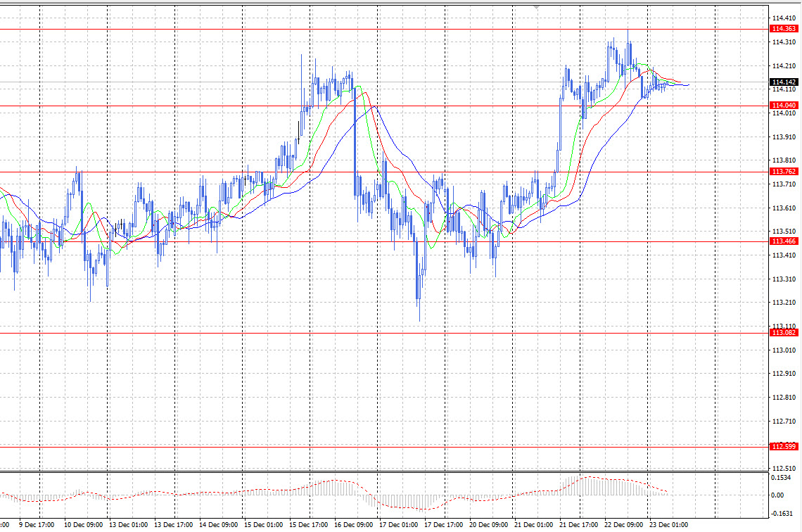Click the 14 Dec 09:00 time label
This screenshot has width=802, height=532.
tap(218, 525)
